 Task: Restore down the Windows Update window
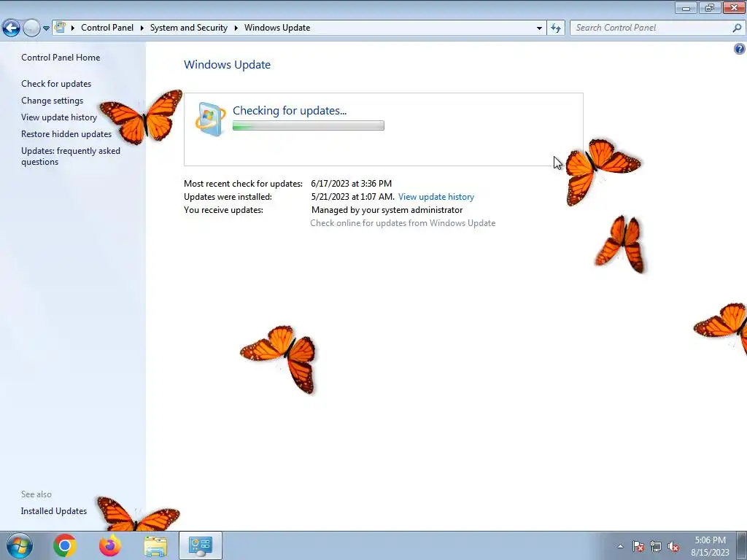[710, 7]
